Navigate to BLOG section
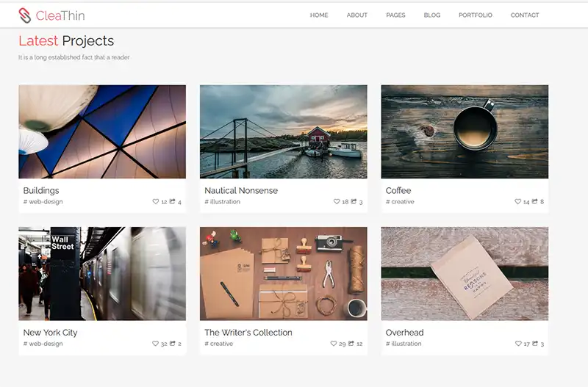Image resolution: width=588 pixels, height=387 pixels. 432,15
